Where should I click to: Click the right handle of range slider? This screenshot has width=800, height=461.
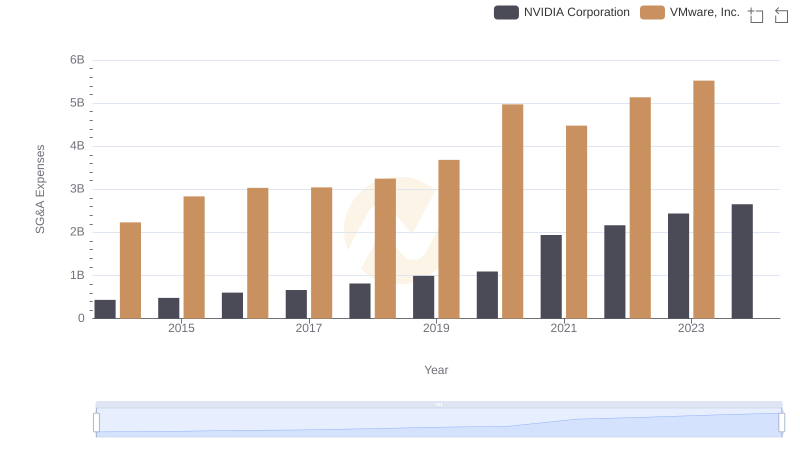pos(782,423)
